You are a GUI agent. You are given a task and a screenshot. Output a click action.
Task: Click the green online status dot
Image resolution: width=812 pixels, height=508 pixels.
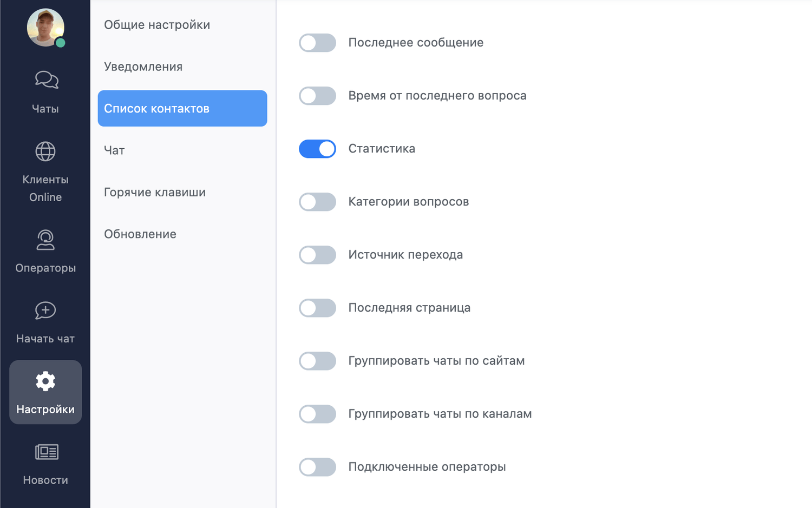[x=61, y=43]
